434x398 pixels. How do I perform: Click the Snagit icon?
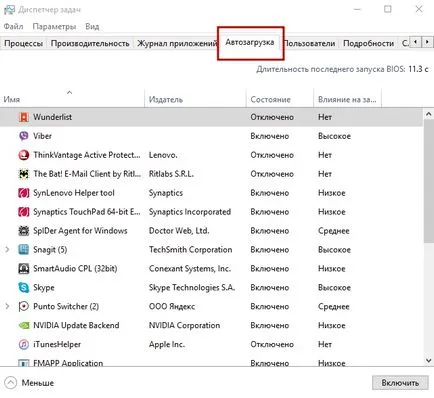point(23,250)
